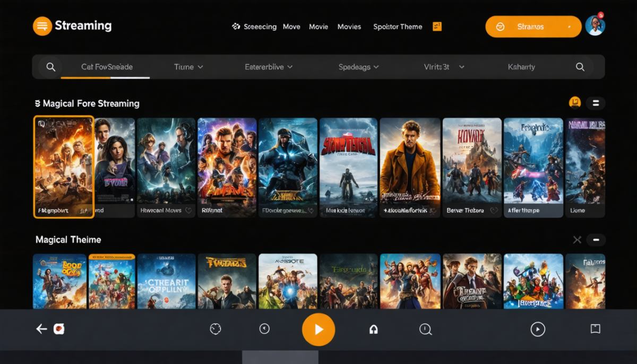Open the Lione poster
637x364 pixels.
(585, 167)
